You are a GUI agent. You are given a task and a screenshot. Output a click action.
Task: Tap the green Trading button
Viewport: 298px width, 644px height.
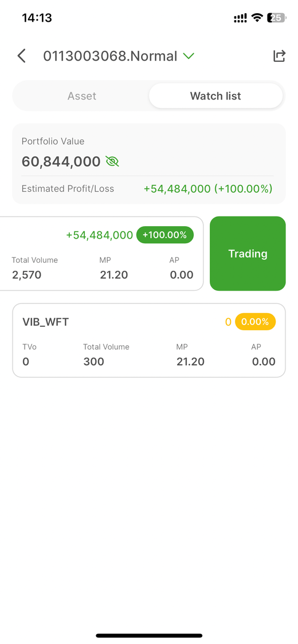pyautogui.click(x=248, y=254)
